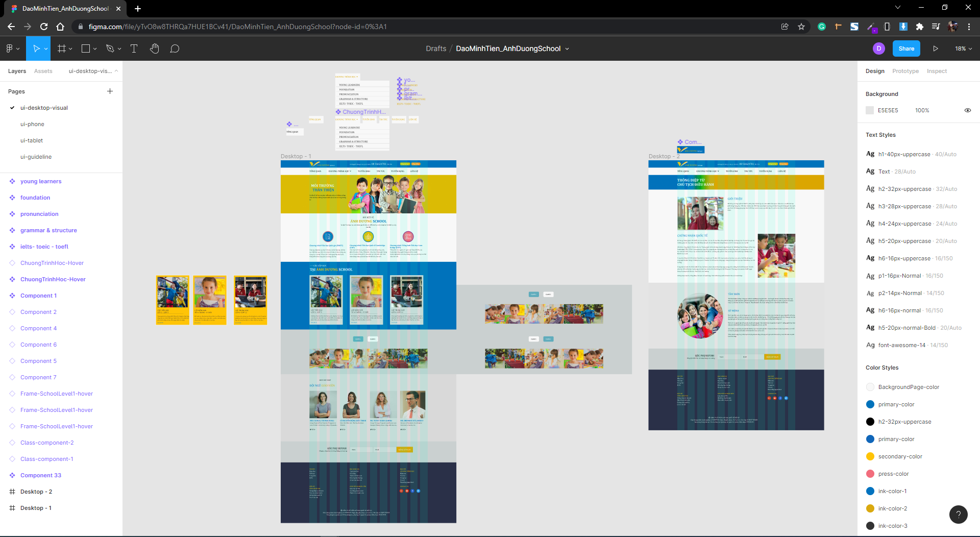Screen dimensions: 980x537
Task: Select the Move tool in the toolbar
Action: 36,48
